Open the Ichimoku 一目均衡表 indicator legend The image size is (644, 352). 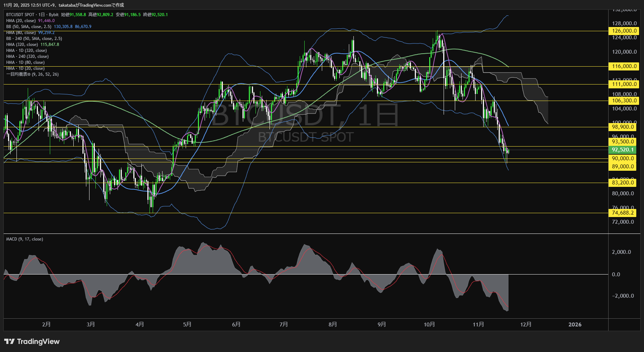(32, 74)
